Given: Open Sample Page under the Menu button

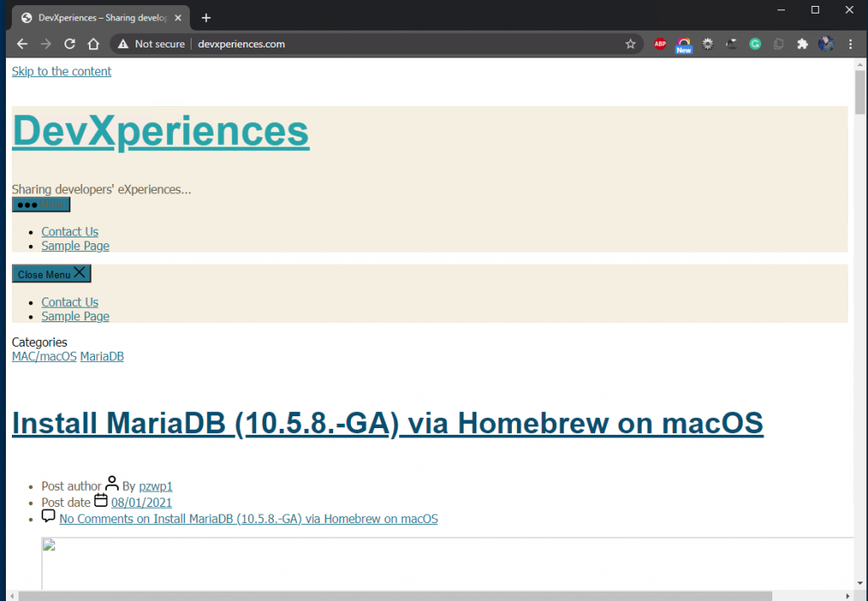Looking at the screenshot, I should (75, 246).
